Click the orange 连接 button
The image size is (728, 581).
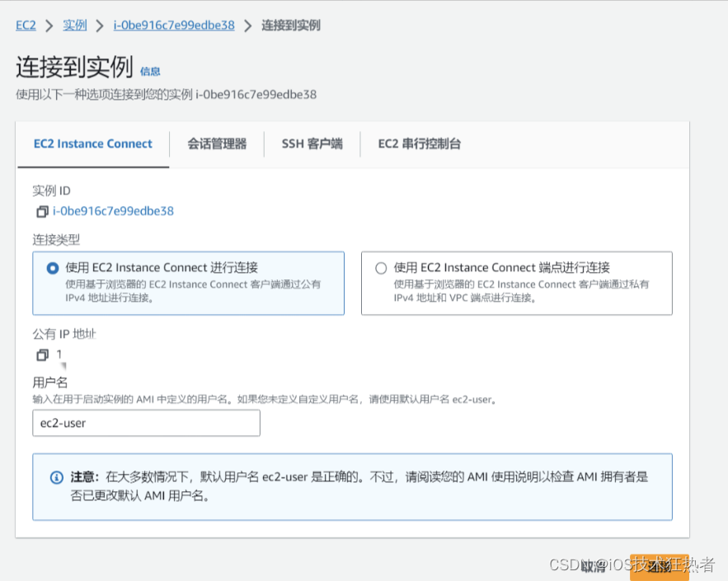(660, 568)
